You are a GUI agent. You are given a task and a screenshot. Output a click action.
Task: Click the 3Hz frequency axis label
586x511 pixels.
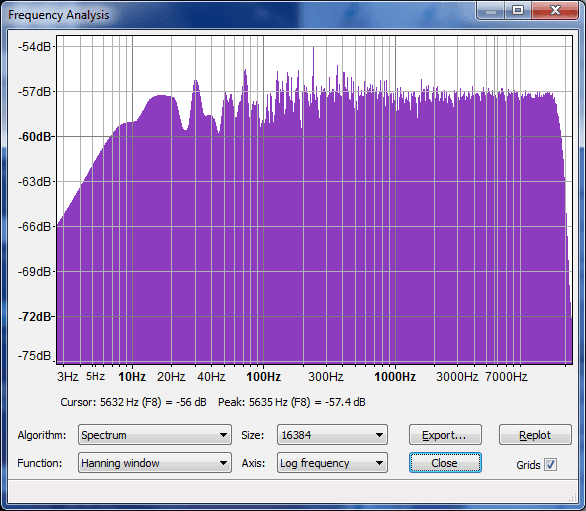[x=68, y=376]
